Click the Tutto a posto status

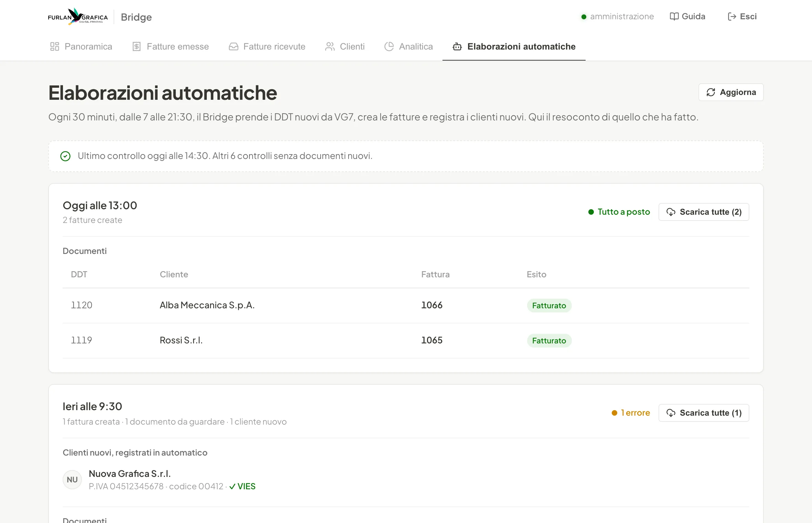(619, 212)
